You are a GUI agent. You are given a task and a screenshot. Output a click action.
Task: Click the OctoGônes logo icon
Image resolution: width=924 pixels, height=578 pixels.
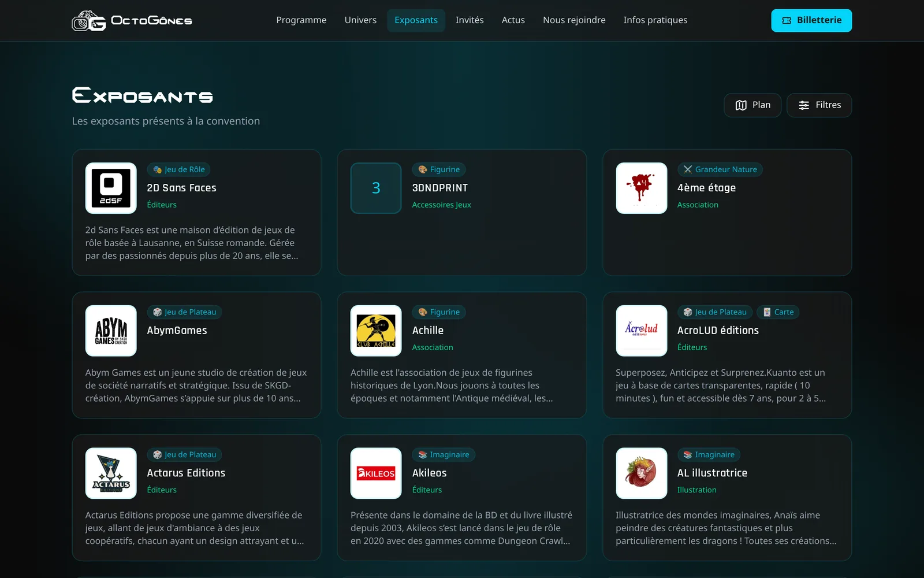tap(88, 21)
